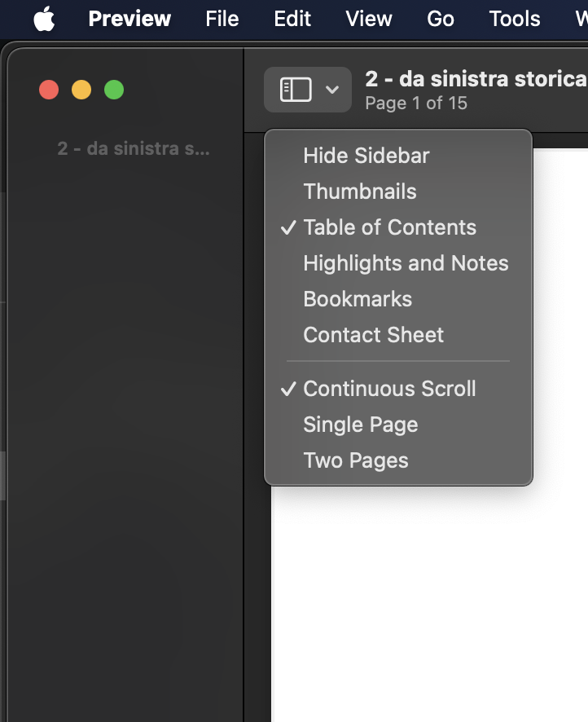
Task: Open the Go menu
Action: click(x=440, y=18)
